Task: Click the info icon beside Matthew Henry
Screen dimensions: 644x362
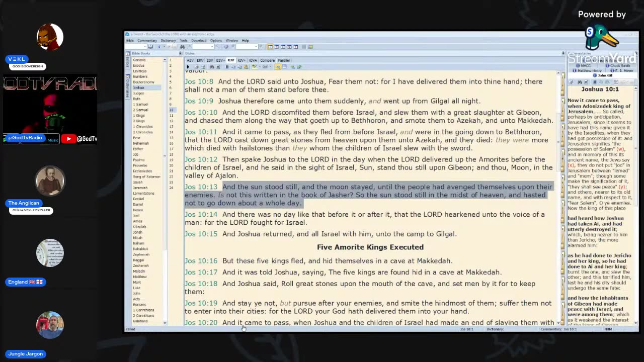Action: pyautogui.click(x=575, y=71)
